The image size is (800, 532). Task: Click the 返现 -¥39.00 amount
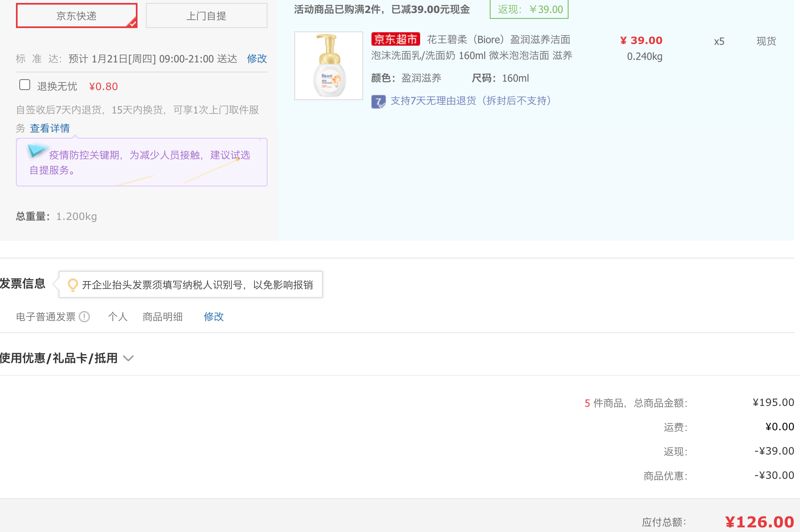click(x=774, y=451)
